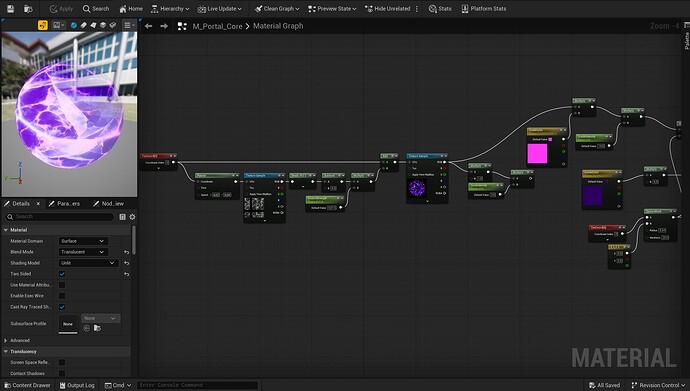Enable Contact Shadows checkbox
The image size is (690, 391).
62,373
